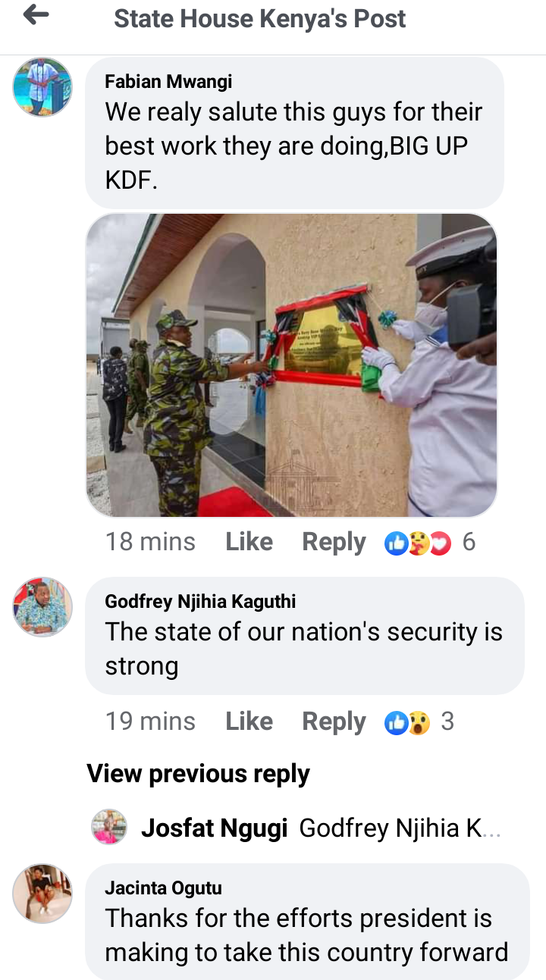Open Jacinta Ogutu name link

pos(163,888)
